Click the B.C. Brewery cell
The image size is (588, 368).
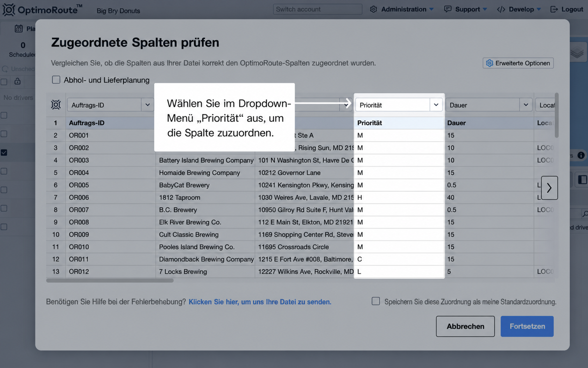point(205,210)
